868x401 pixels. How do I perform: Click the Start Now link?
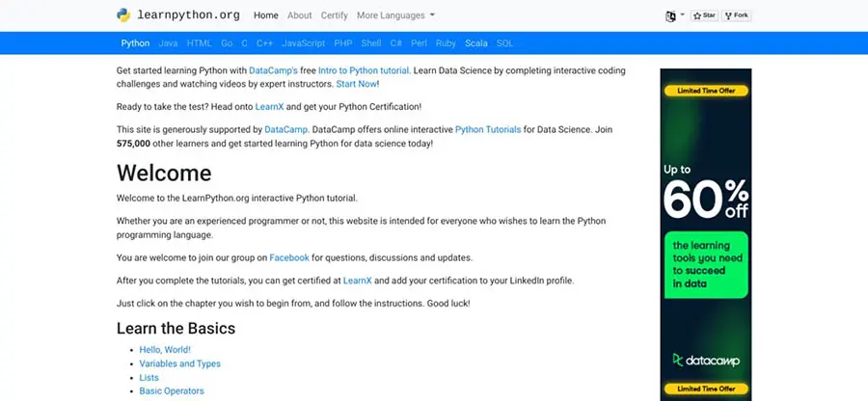[x=356, y=84]
